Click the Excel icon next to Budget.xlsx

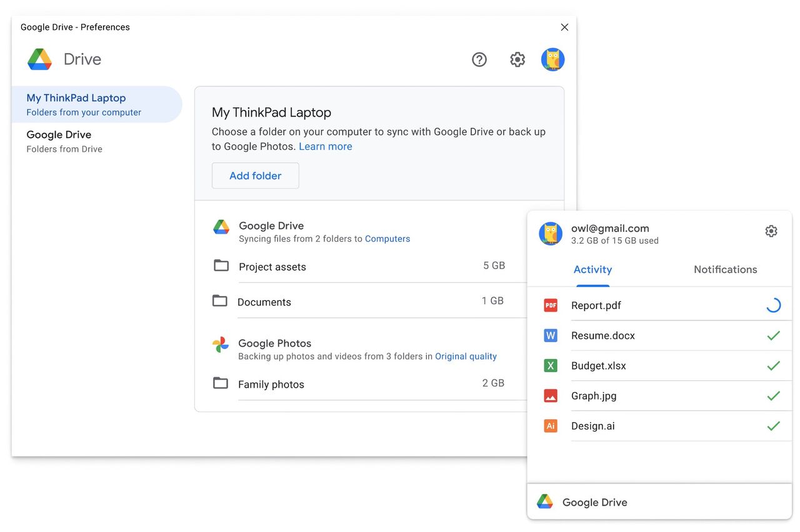550,365
